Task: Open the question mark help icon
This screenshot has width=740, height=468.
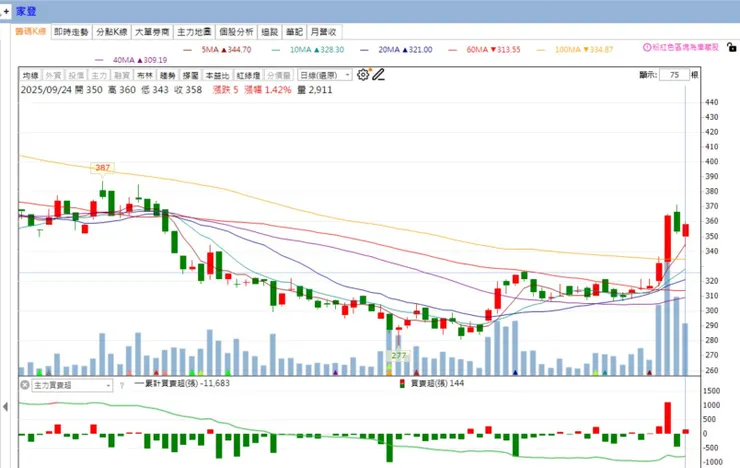Action: pos(122,385)
